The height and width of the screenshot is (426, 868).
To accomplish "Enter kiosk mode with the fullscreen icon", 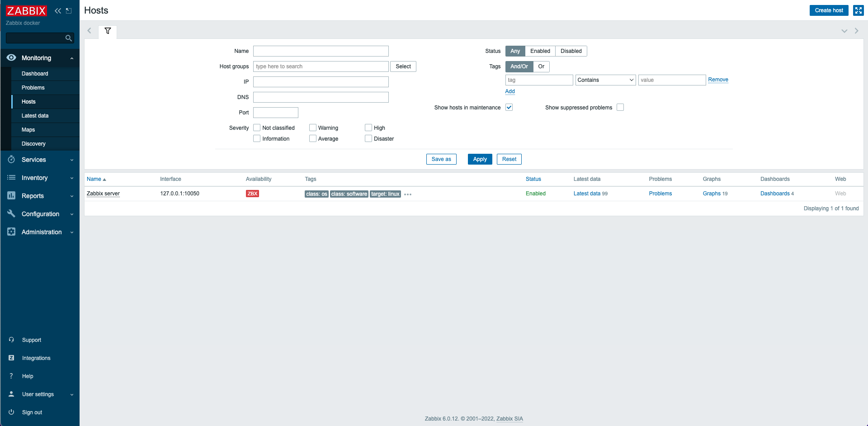I will pos(858,10).
